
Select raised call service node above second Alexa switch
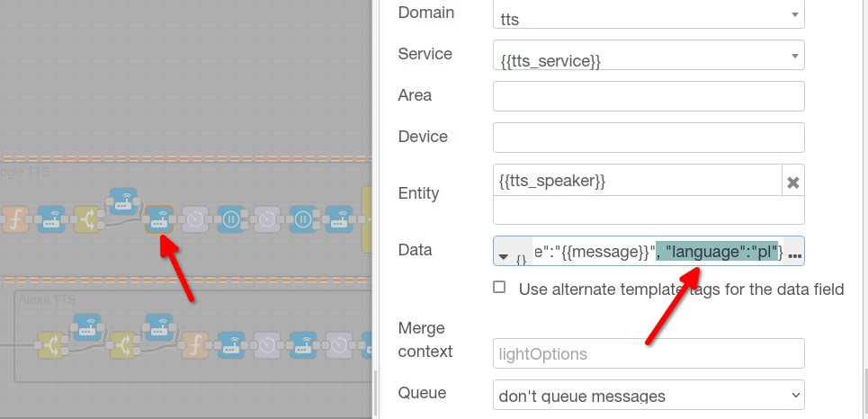pyautogui.click(x=159, y=327)
